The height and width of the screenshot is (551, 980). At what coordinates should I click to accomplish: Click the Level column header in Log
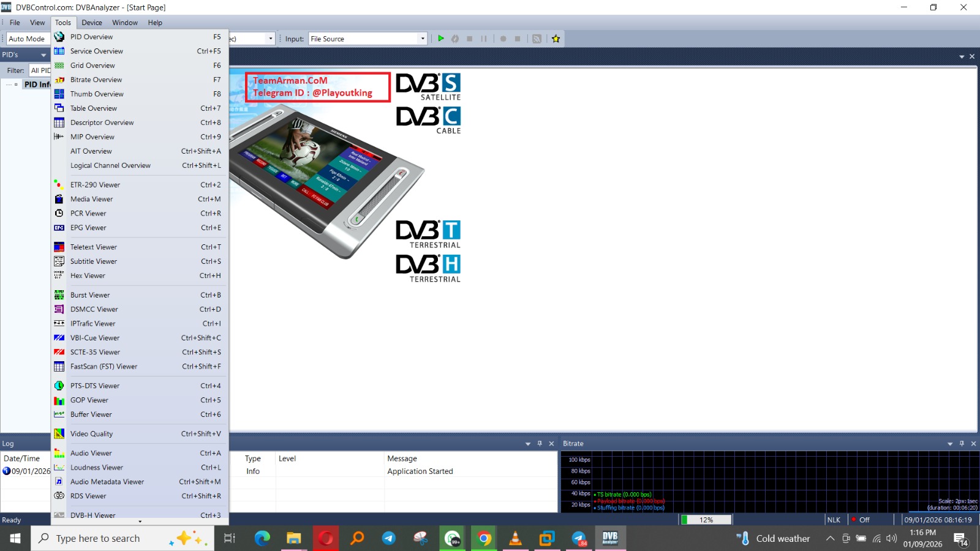(330, 459)
